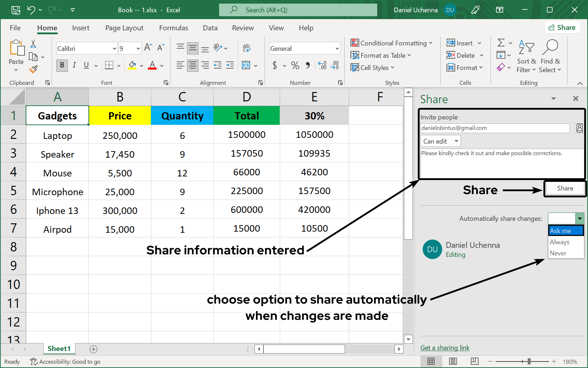Toggle italic formatting
The image size is (588, 368).
[x=74, y=65]
